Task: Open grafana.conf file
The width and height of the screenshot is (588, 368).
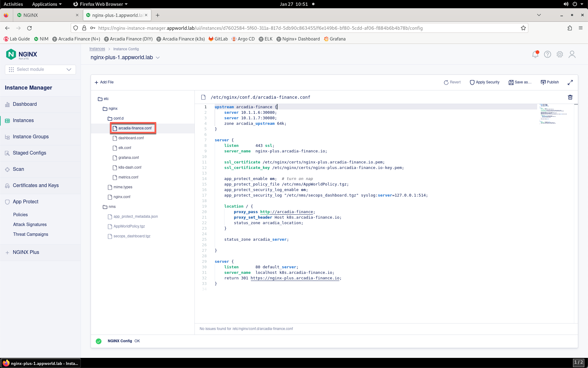Action: 126,158
